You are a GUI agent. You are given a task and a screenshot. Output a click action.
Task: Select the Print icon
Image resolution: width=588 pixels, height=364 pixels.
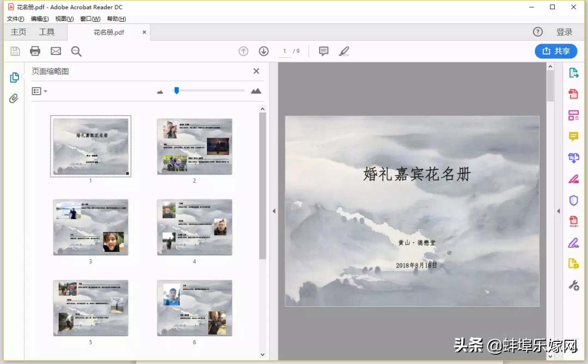[35, 51]
